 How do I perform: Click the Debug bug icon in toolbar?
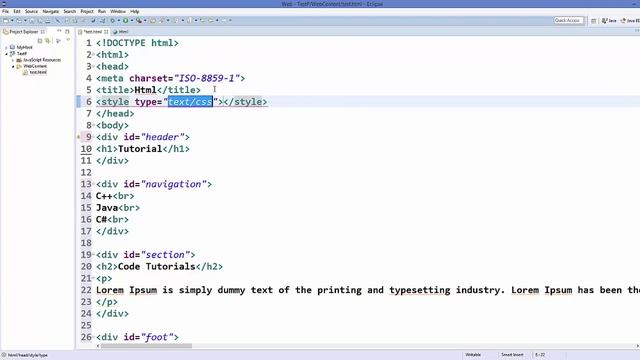pos(113,20)
